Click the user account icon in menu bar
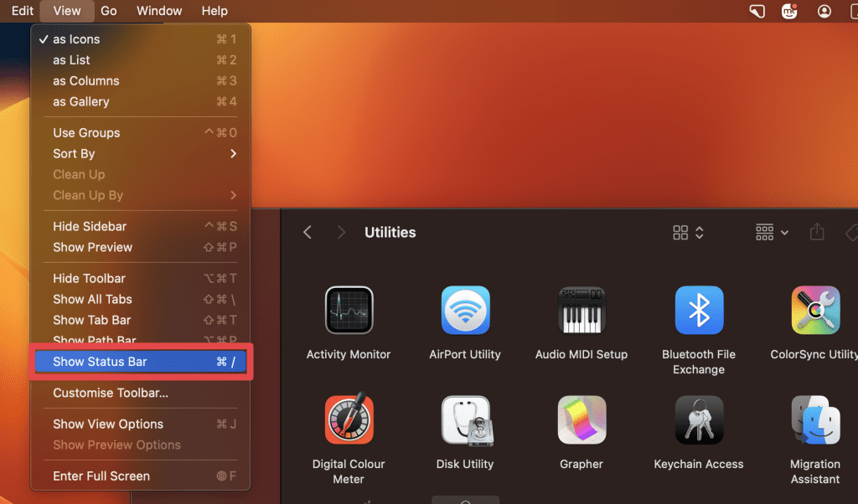Image resolution: width=858 pixels, height=504 pixels. pyautogui.click(x=824, y=11)
